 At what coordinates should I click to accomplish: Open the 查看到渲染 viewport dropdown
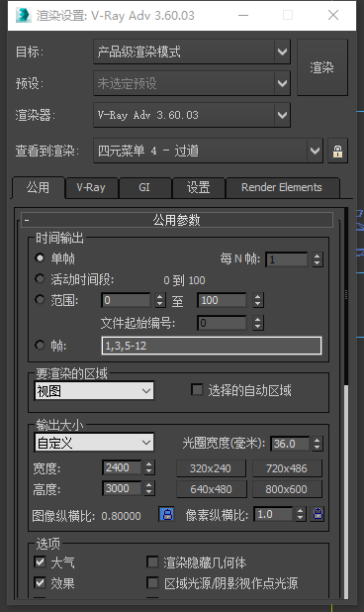click(x=208, y=151)
